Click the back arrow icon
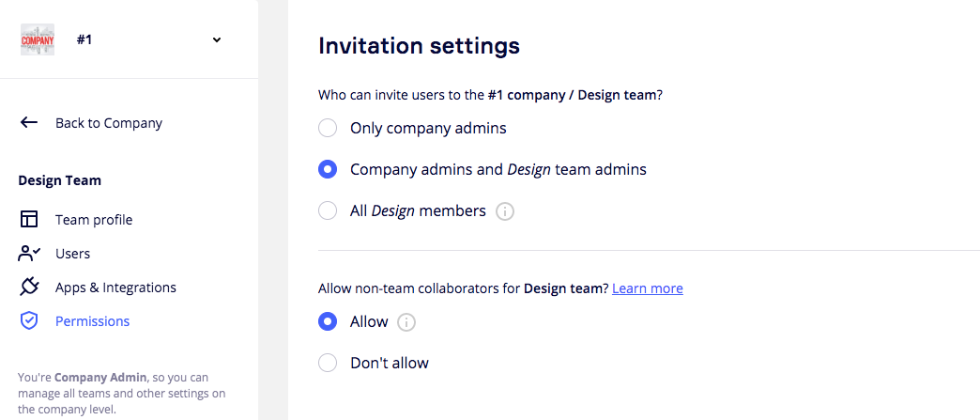The height and width of the screenshot is (420, 980). click(29, 122)
